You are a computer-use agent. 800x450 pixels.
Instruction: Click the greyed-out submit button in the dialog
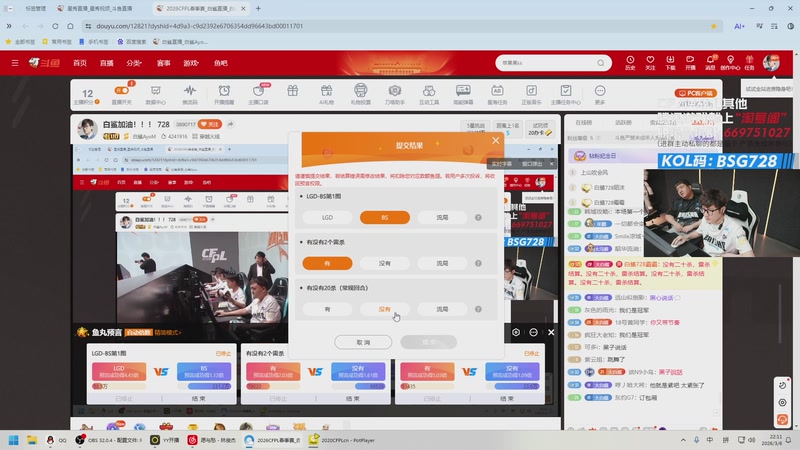click(x=429, y=342)
